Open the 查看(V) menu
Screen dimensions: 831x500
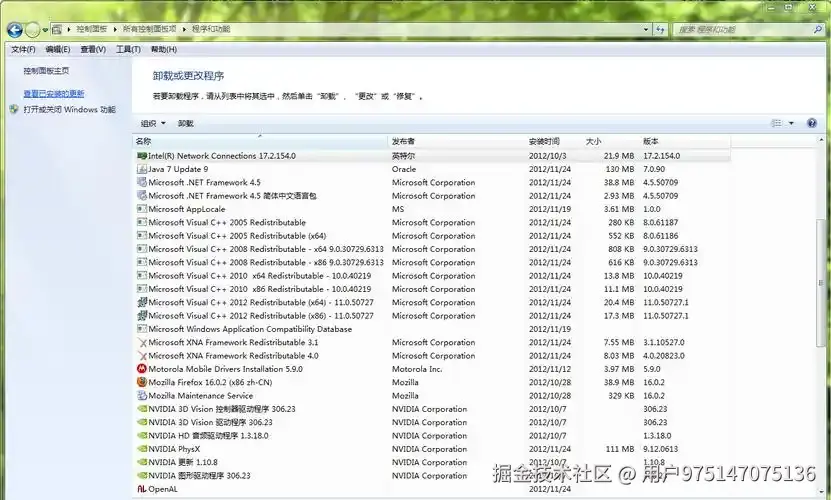click(x=93, y=49)
